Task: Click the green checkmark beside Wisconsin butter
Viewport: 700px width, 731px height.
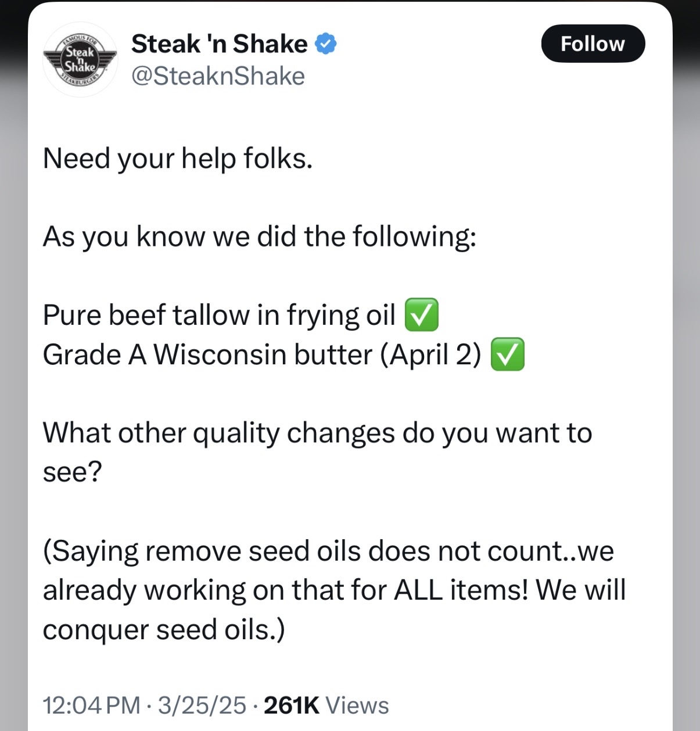Action: coord(508,354)
